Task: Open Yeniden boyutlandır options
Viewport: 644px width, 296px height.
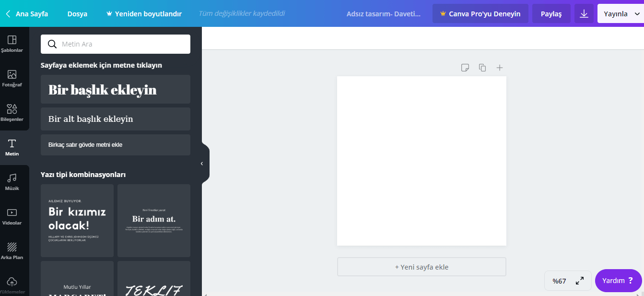Action: pos(143,13)
